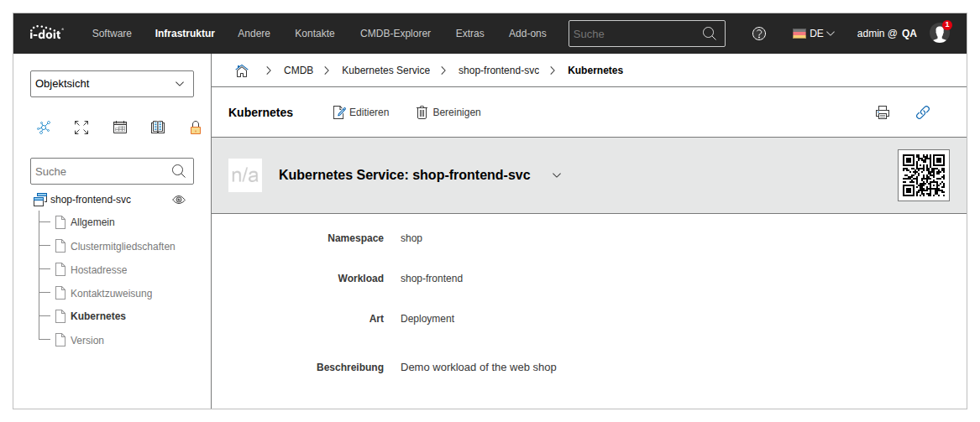Image resolution: width=980 pixels, height=422 pixels.
Task: Open the Objektsicht view dropdown
Action: (x=112, y=84)
